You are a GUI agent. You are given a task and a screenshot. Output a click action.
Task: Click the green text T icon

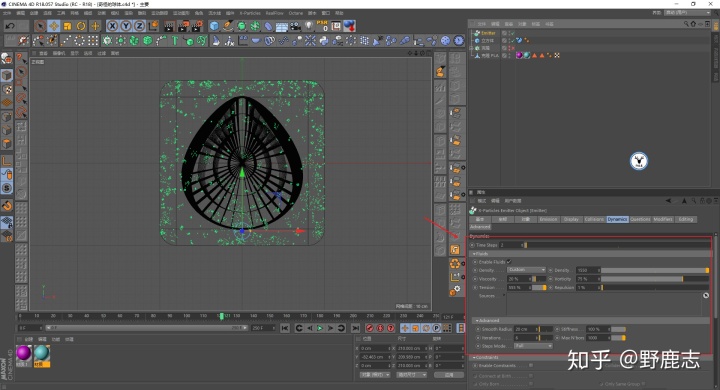(174, 41)
